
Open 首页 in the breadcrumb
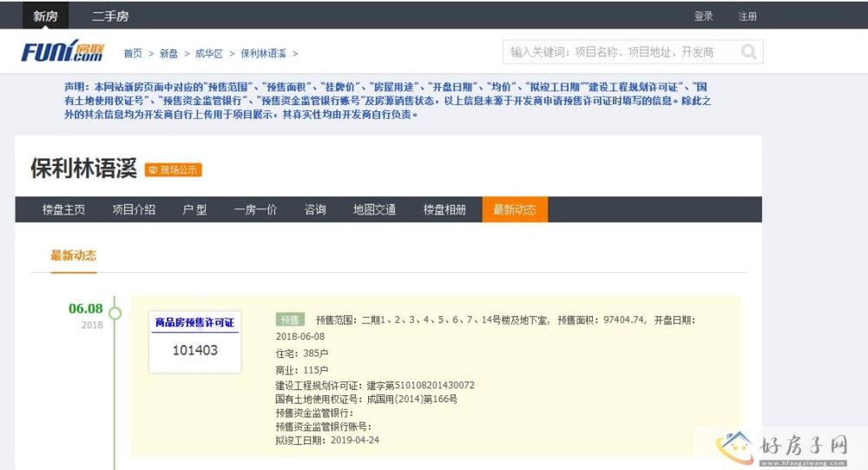[133, 53]
